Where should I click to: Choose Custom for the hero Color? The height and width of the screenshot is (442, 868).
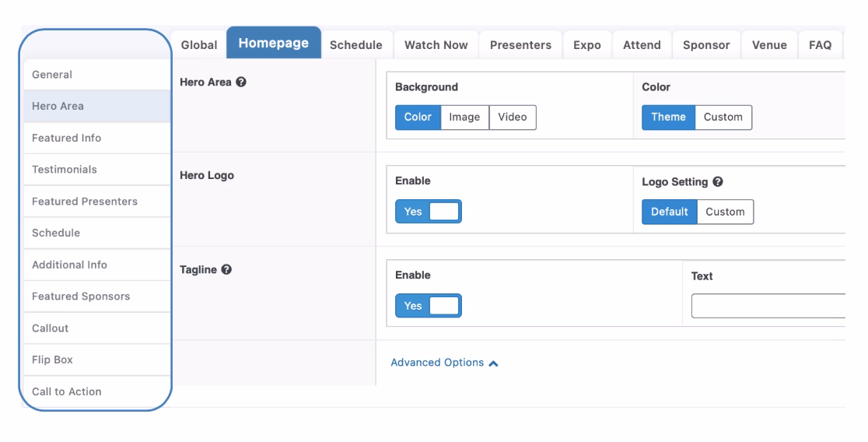(723, 118)
